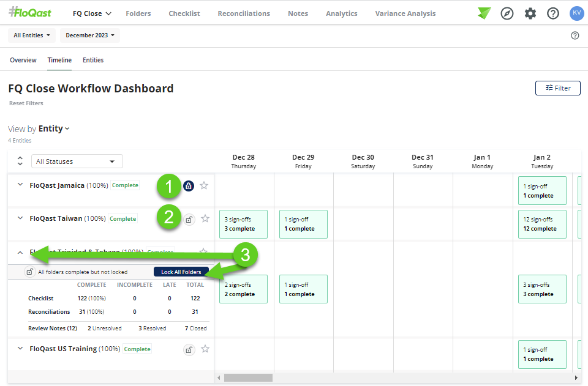Click the FloQast logo
This screenshot has height=386, width=588.
pos(30,13)
